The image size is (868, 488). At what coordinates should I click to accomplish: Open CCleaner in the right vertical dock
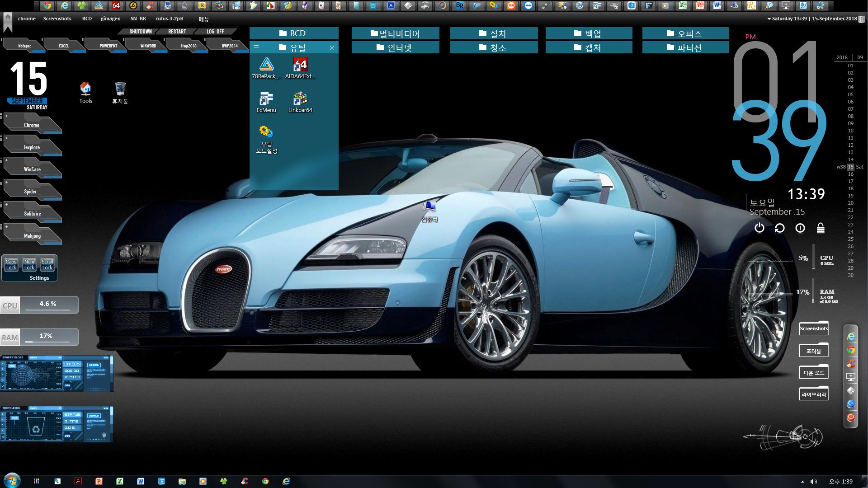pos(851,364)
